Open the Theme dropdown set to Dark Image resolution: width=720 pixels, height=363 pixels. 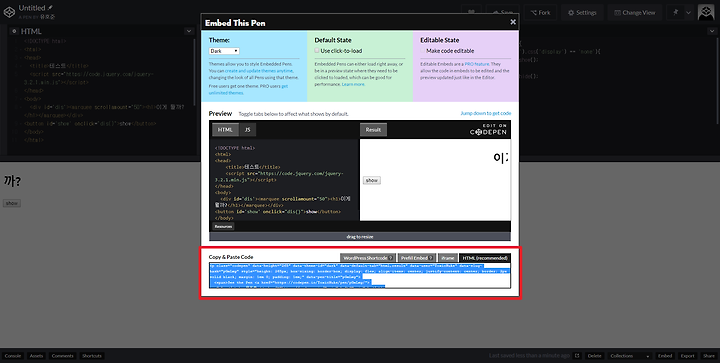pos(224,51)
